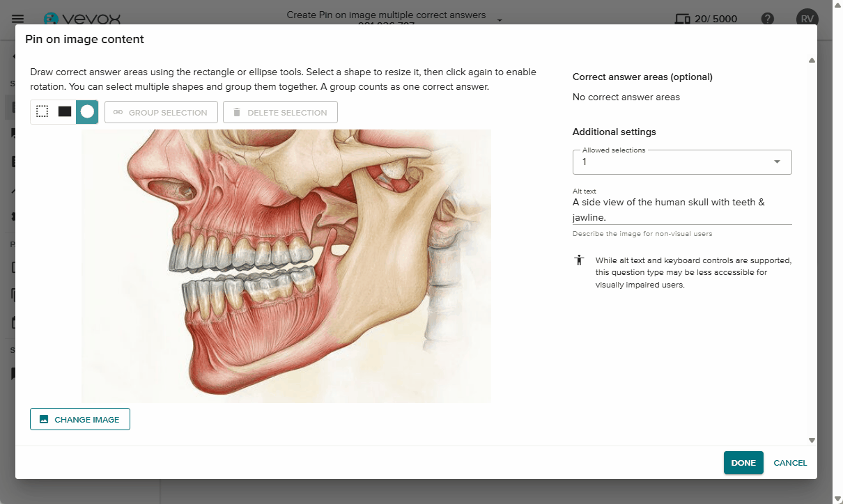Click the Change Image button

pos(79,418)
